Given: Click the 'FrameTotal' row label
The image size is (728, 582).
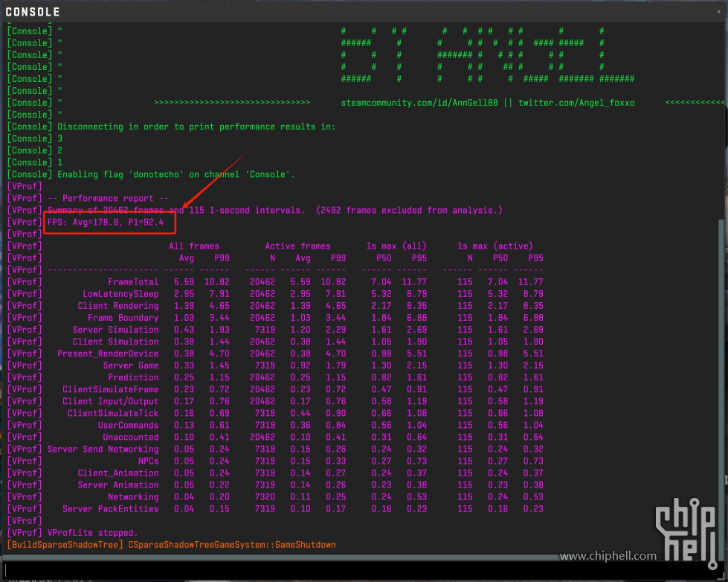Looking at the screenshot, I should (x=133, y=282).
